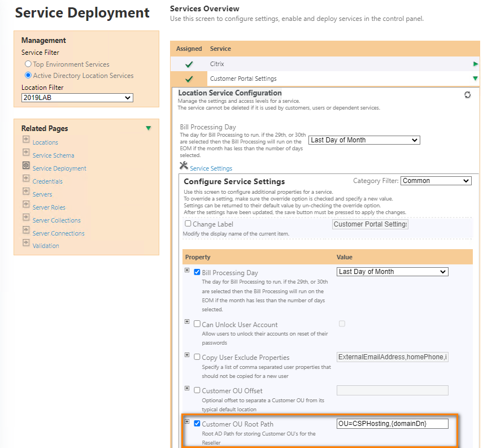
Task: Go to the Server Connections page
Action: (x=58, y=233)
